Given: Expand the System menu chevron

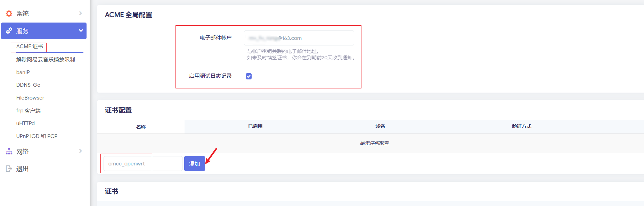Looking at the screenshot, I should [81, 14].
